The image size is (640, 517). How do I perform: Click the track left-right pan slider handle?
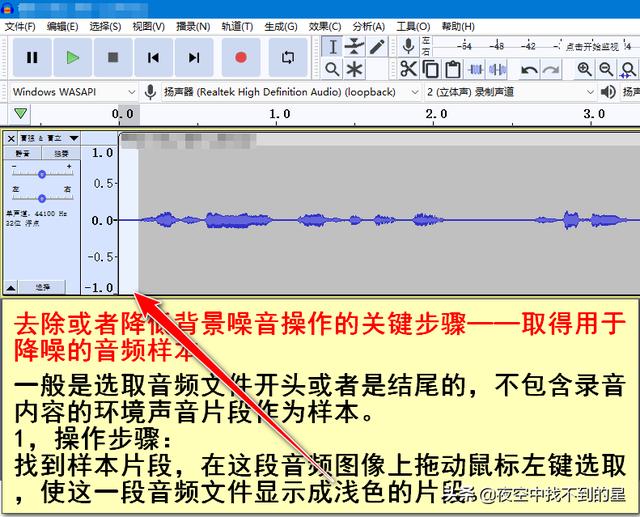[x=42, y=199]
